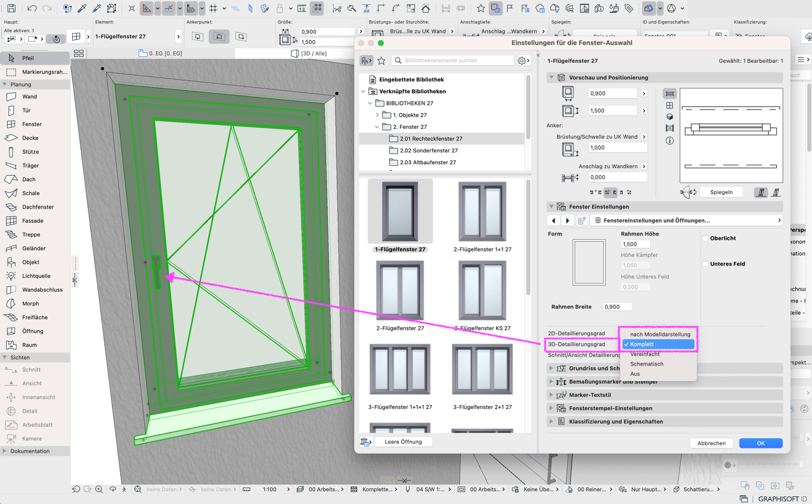Enable the Oberlicht checkbox
This screenshot has width=812, height=504.
click(705, 239)
